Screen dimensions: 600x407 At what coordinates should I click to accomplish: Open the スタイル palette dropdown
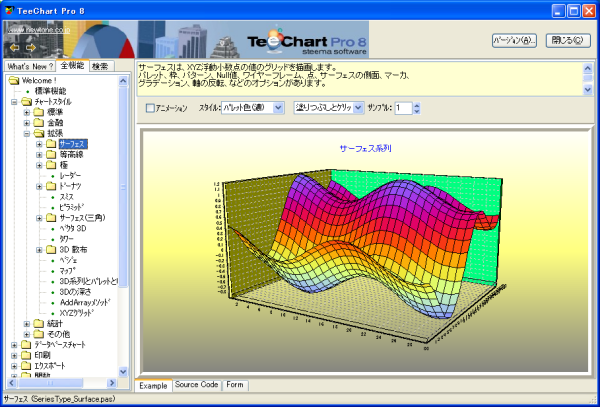tap(278, 108)
